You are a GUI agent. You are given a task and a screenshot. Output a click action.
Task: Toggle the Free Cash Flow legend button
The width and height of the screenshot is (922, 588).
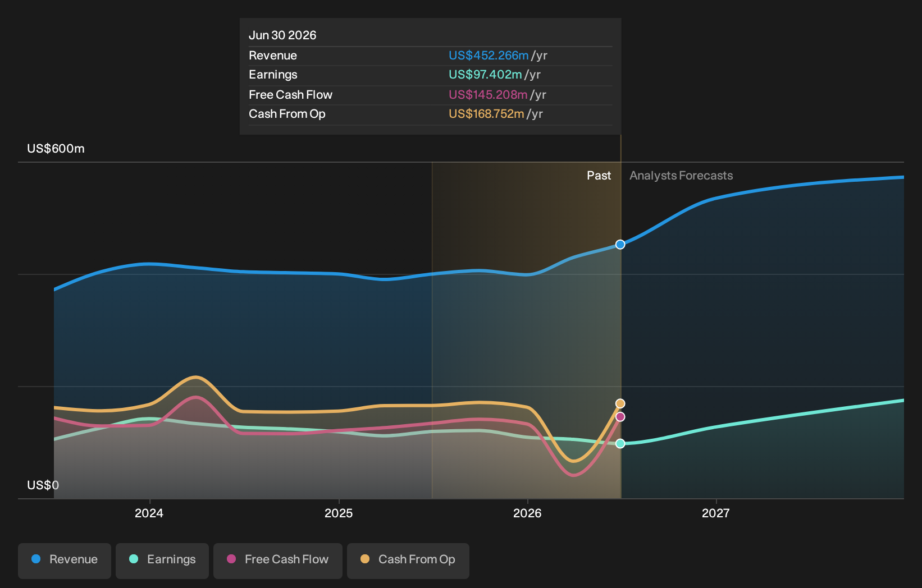(x=278, y=561)
